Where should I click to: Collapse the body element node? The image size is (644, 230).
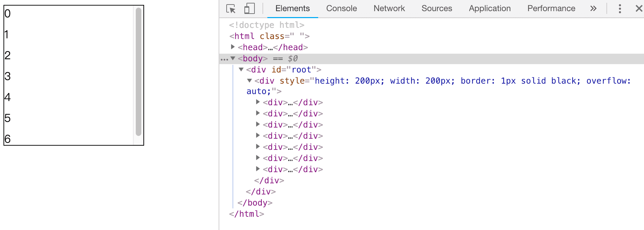click(x=233, y=58)
